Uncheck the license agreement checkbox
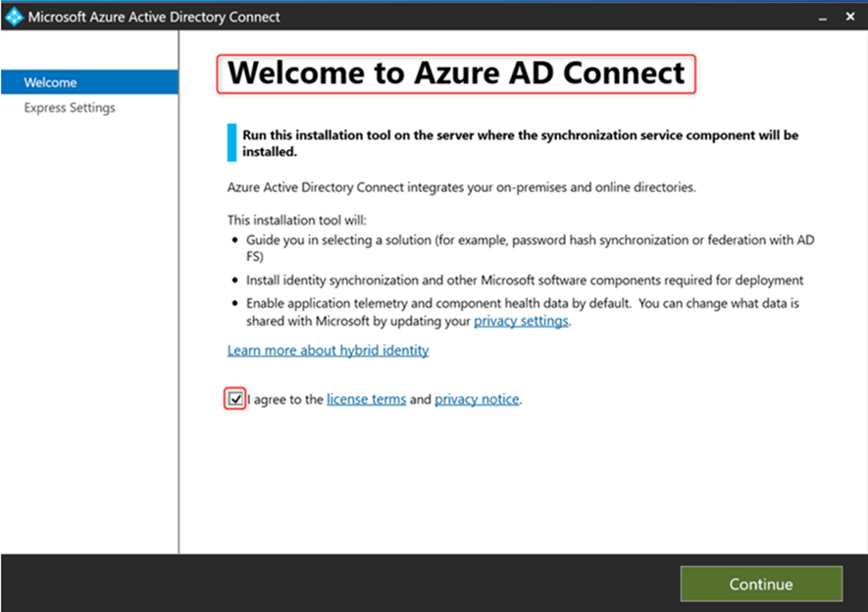This screenshot has width=868, height=612. pyautogui.click(x=234, y=399)
